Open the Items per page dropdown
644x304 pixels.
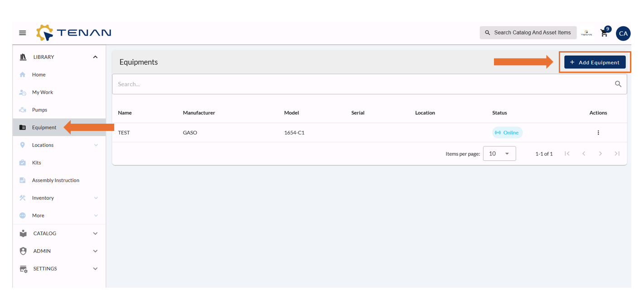pyautogui.click(x=499, y=154)
